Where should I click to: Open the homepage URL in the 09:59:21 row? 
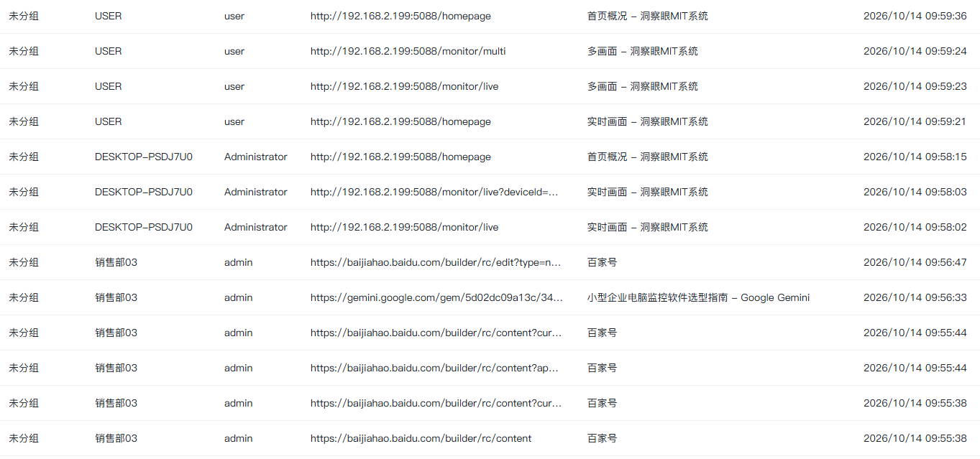400,121
